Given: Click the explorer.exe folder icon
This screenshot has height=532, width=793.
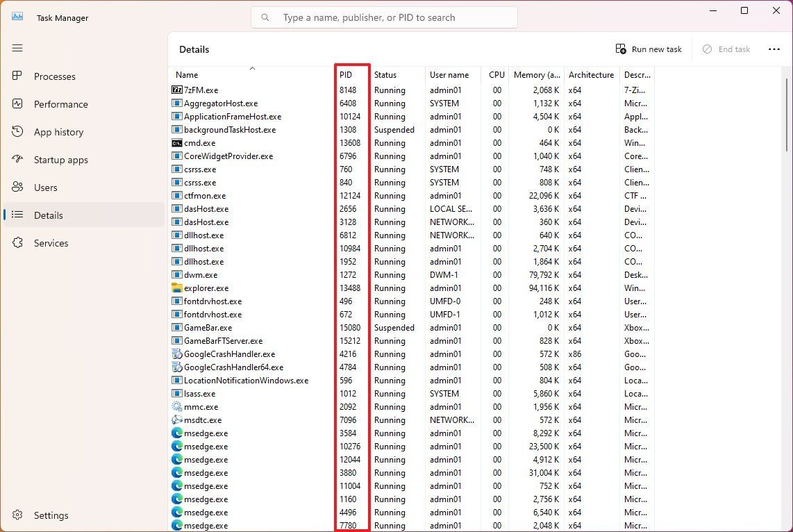Looking at the screenshot, I should coord(176,288).
